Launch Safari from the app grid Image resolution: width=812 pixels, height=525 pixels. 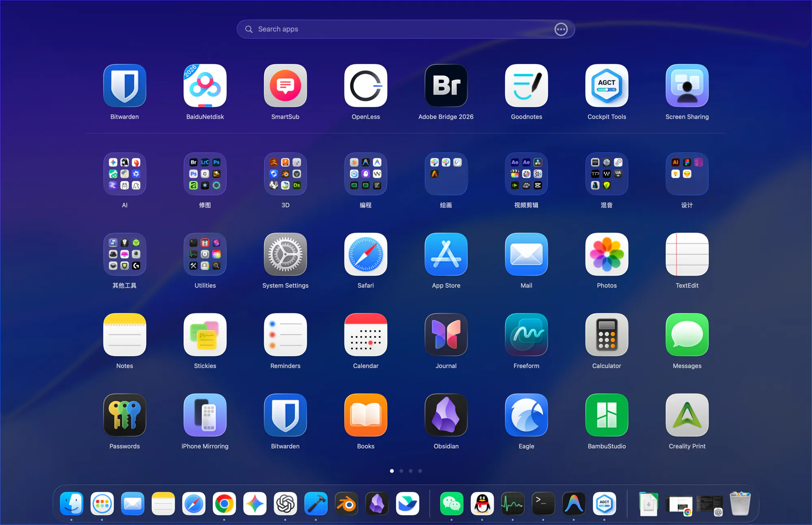(366, 254)
